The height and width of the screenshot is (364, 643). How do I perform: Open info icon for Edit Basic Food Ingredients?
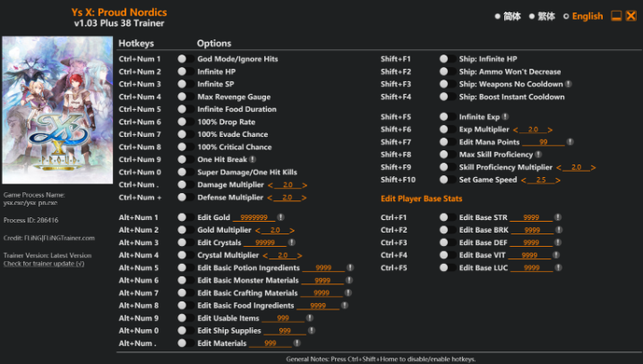point(345,306)
